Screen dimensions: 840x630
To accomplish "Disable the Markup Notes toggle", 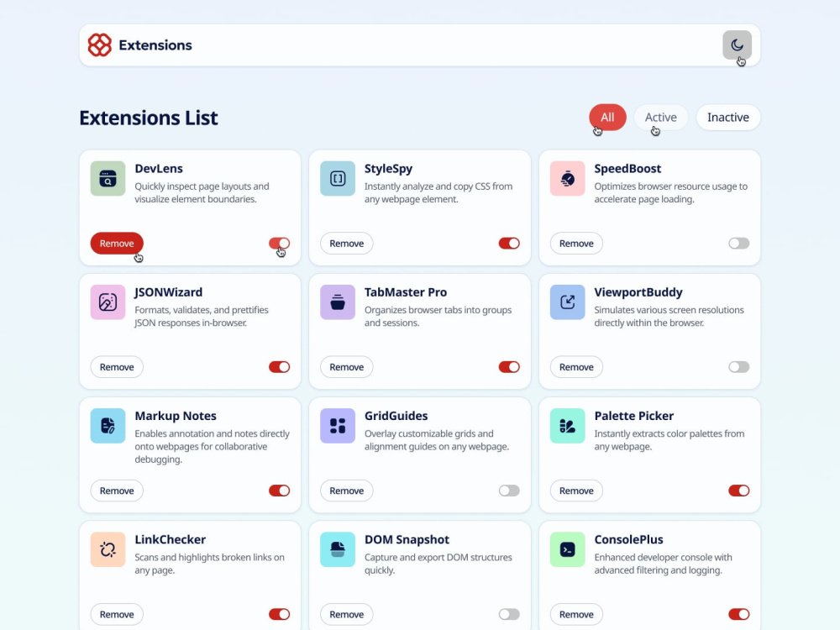I will (x=279, y=491).
